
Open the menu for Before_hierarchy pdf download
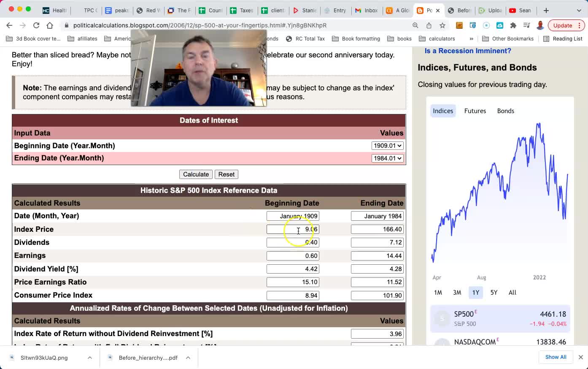click(188, 358)
